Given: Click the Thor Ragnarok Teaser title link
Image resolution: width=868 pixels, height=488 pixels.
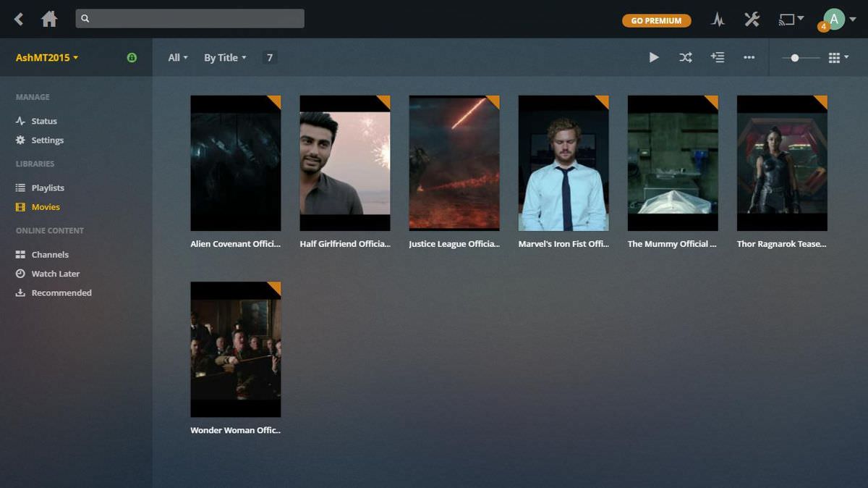Looking at the screenshot, I should click(781, 244).
